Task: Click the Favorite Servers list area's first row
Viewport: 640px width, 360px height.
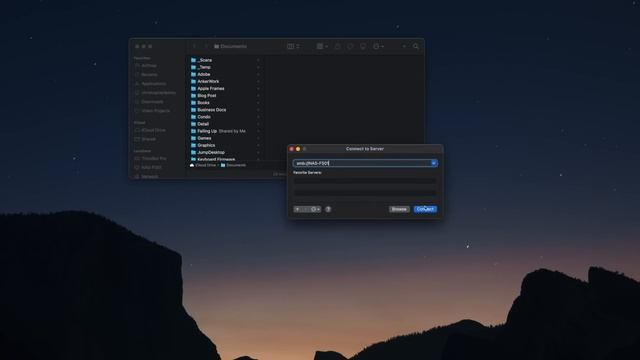Action: coord(365,180)
